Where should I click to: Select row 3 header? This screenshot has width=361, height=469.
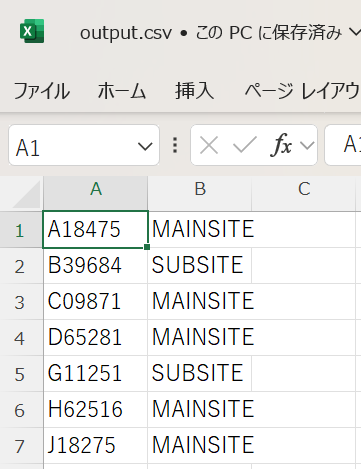21,302
